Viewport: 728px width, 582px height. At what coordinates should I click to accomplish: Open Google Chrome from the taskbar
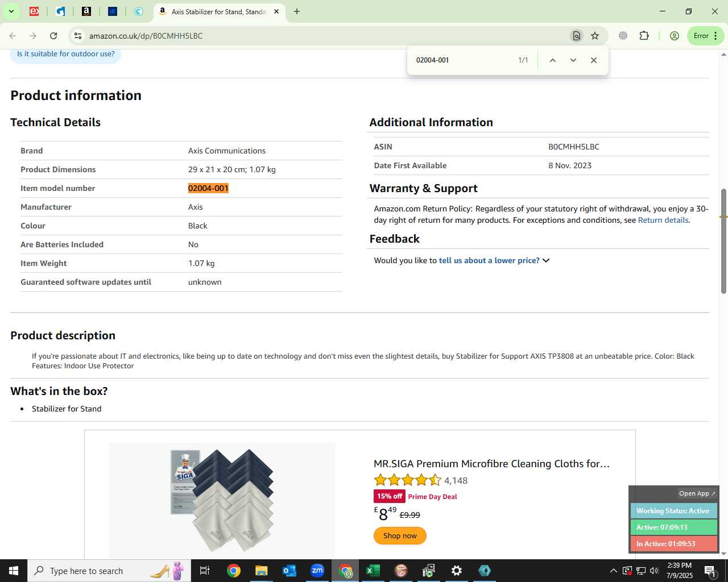[233, 571]
